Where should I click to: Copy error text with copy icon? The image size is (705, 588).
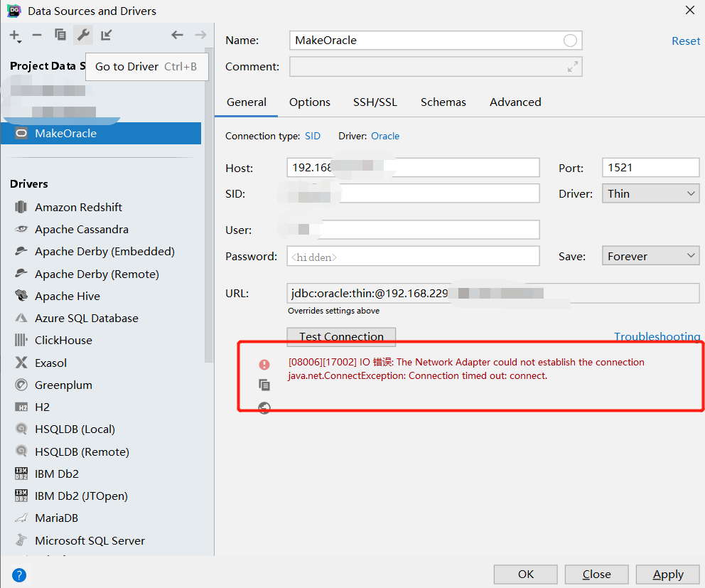[264, 385]
